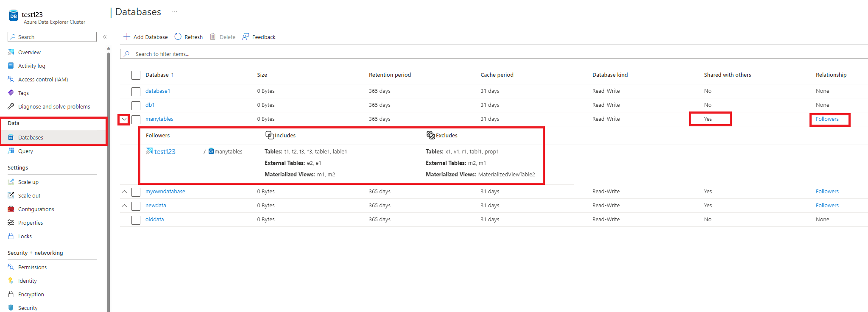Open the olddata database link

click(155, 220)
